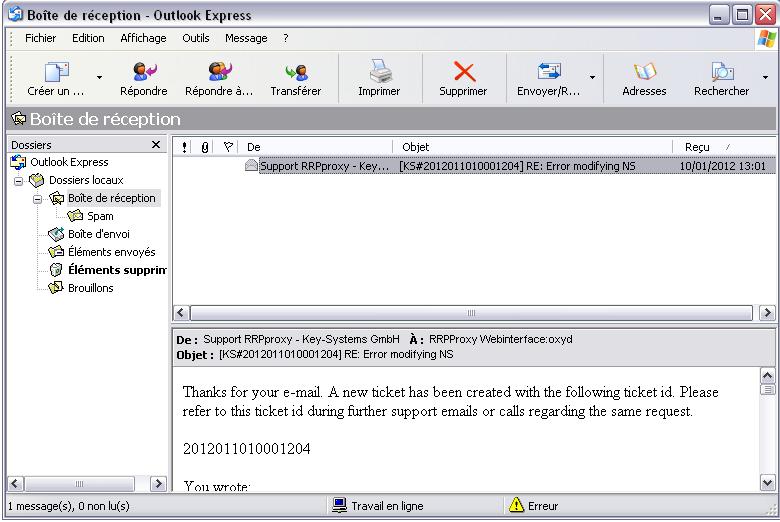
Task: Open the Rechercher dropdown arrow
Action: click(x=765, y=78)
